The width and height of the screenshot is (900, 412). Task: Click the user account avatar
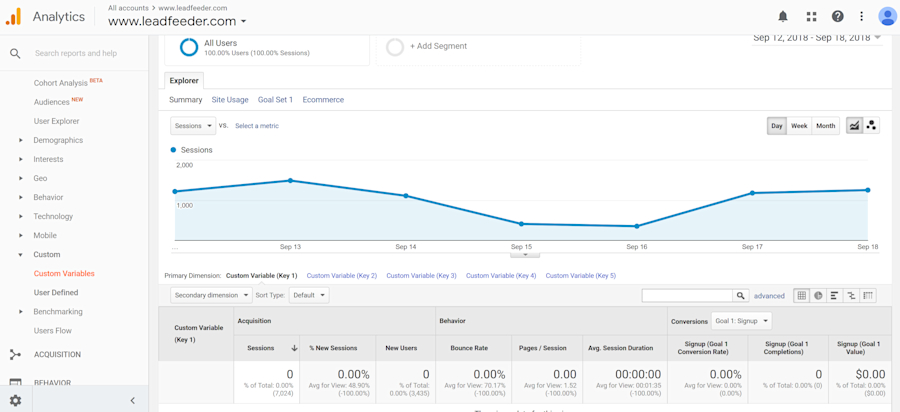coord(887,16)
